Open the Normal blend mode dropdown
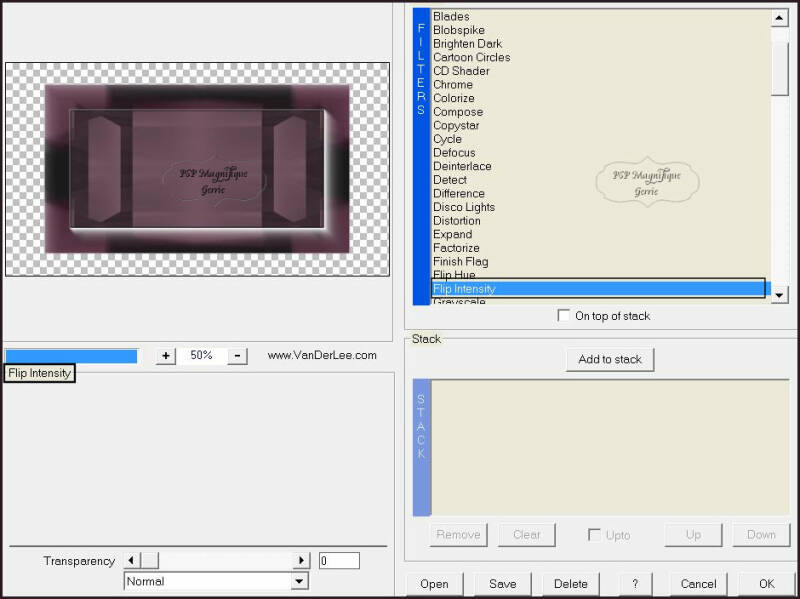The width and height of the screenshot is (800, 599). 300,581
